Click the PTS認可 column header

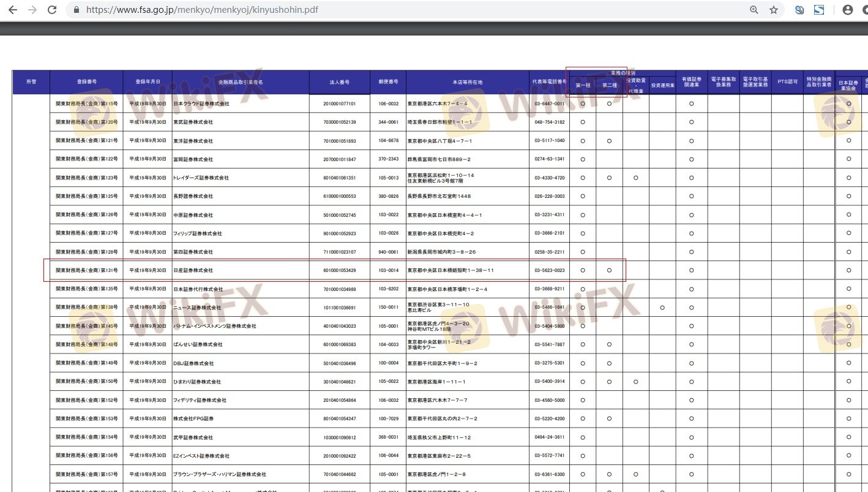pos(787,82)
